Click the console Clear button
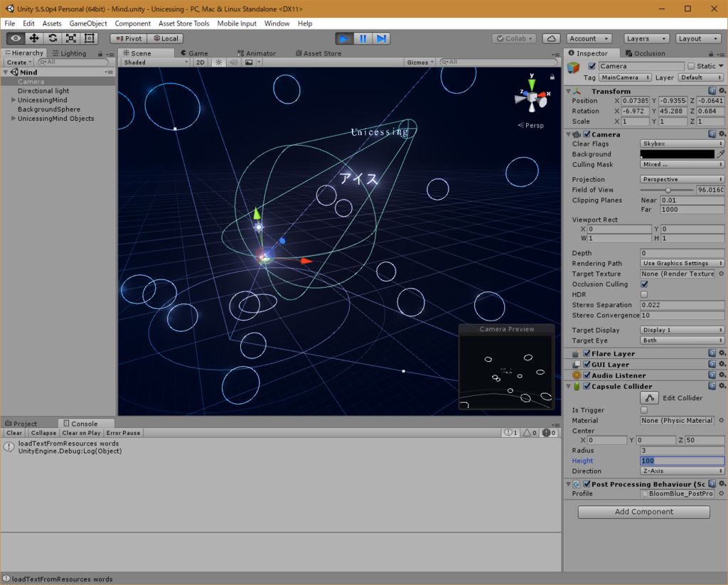This screenshot has height=585, width=728. coord(14,433)
